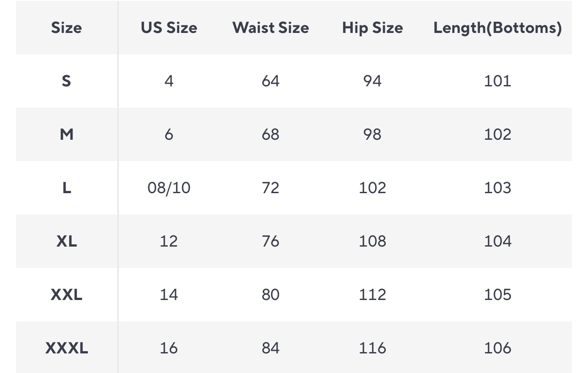Select the L size row label
Viewport: 588px width, 373px height.
point(66,188)
